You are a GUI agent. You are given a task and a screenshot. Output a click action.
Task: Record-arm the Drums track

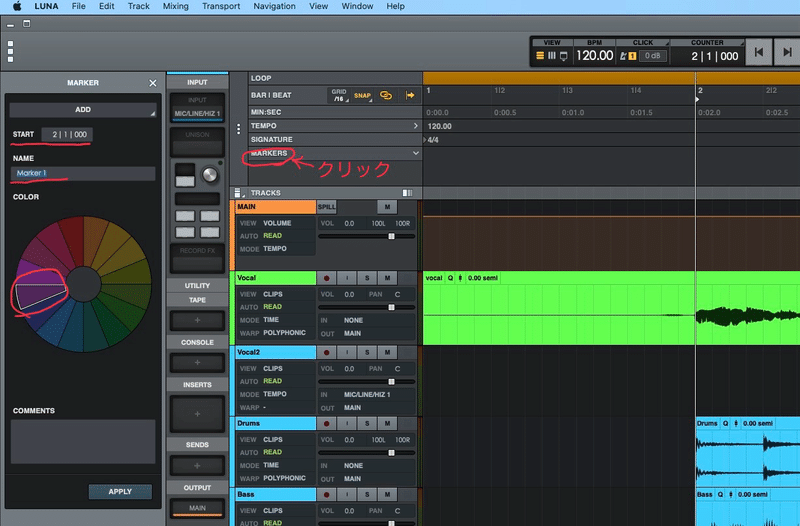(327, 423)
